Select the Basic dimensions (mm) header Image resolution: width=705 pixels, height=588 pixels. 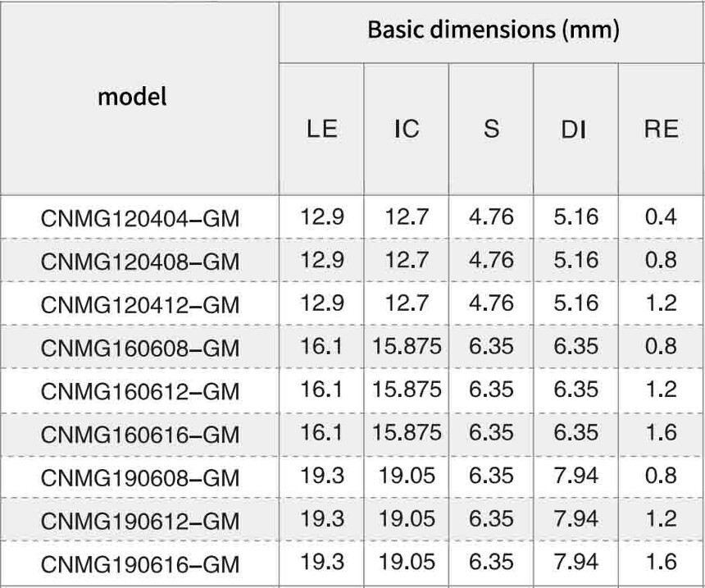click(x=493, y=30)
